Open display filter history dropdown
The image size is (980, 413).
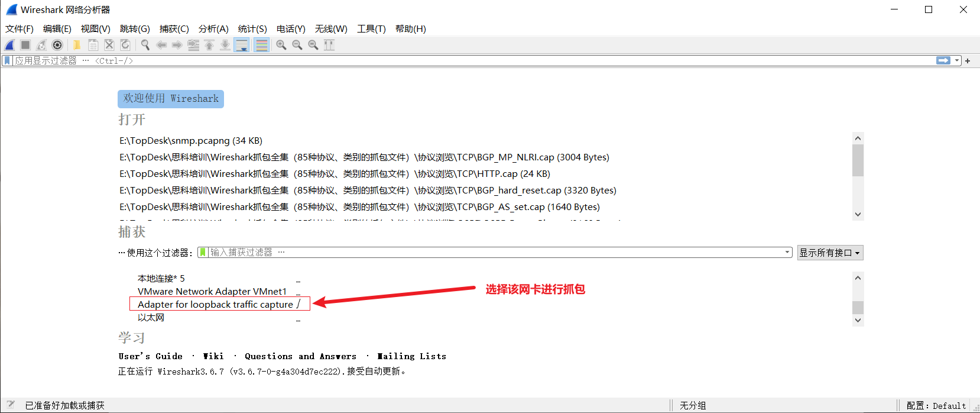[957, 60]
